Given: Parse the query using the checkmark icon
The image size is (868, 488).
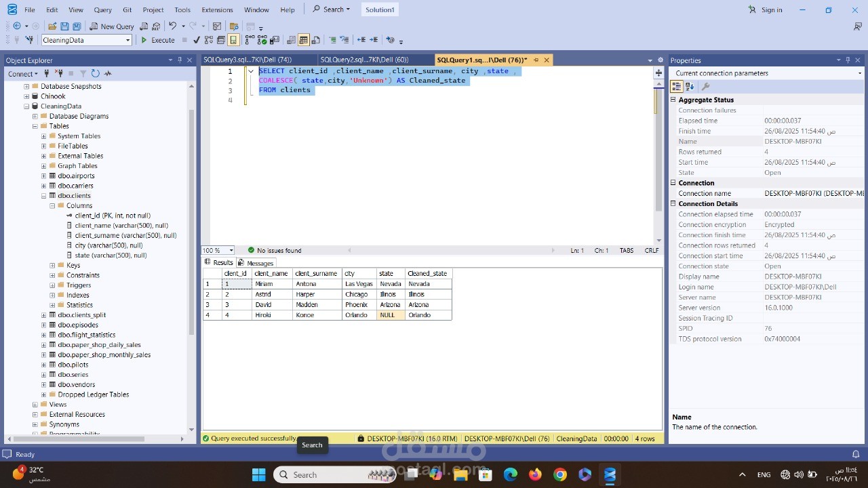Looking at the screenshot, I should tap(196, 39).
